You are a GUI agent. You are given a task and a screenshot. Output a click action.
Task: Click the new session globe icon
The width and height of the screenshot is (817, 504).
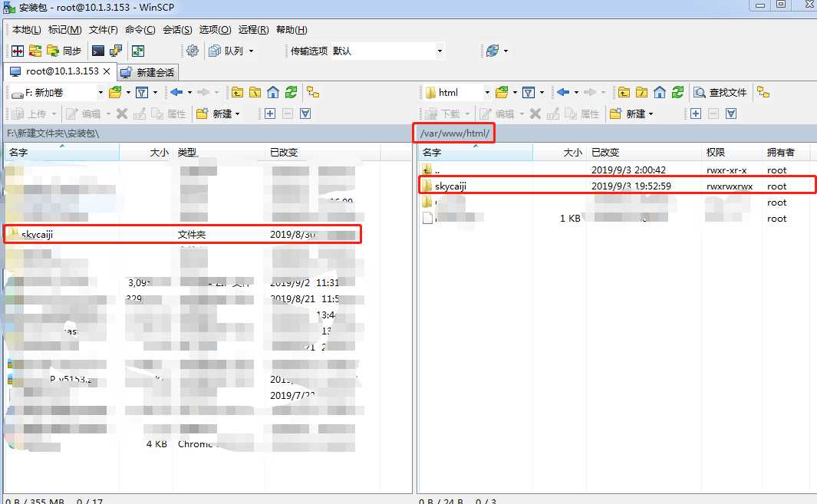[493, 51]
